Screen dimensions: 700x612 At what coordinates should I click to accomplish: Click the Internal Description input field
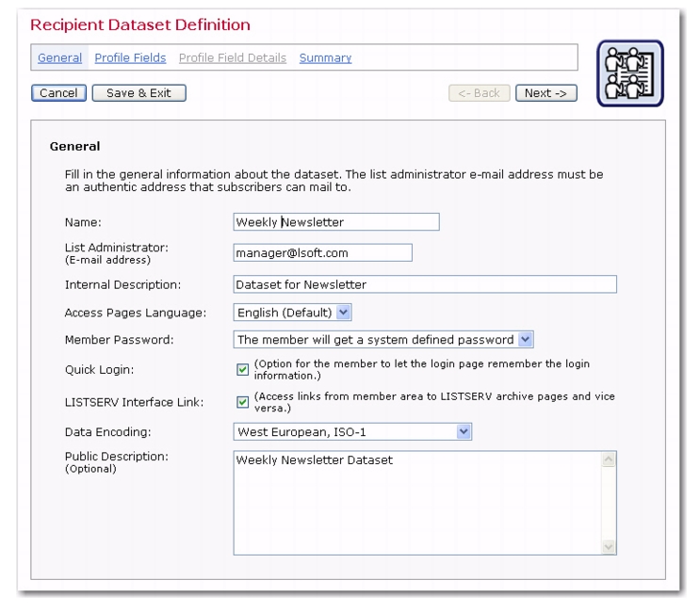(x=424, y=284)
